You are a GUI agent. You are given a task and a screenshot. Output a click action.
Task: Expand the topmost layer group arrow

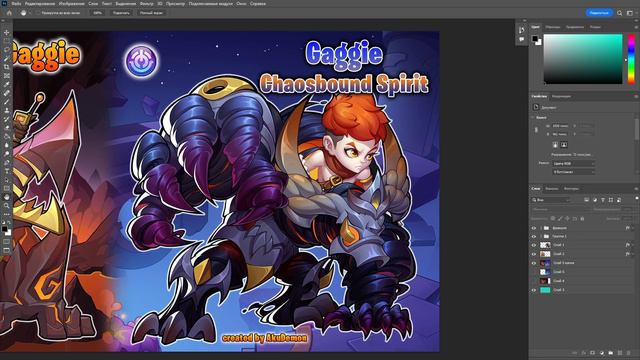[x=541, y=228]
